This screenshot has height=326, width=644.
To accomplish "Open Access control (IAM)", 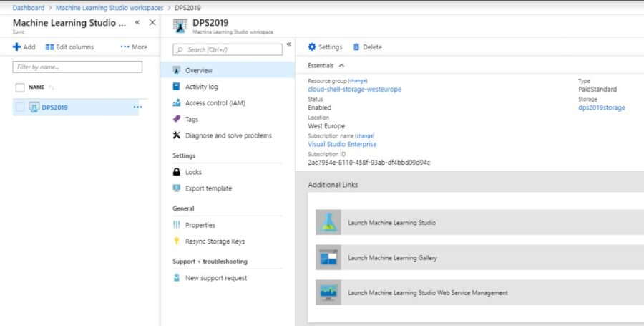I will [215, 103].
